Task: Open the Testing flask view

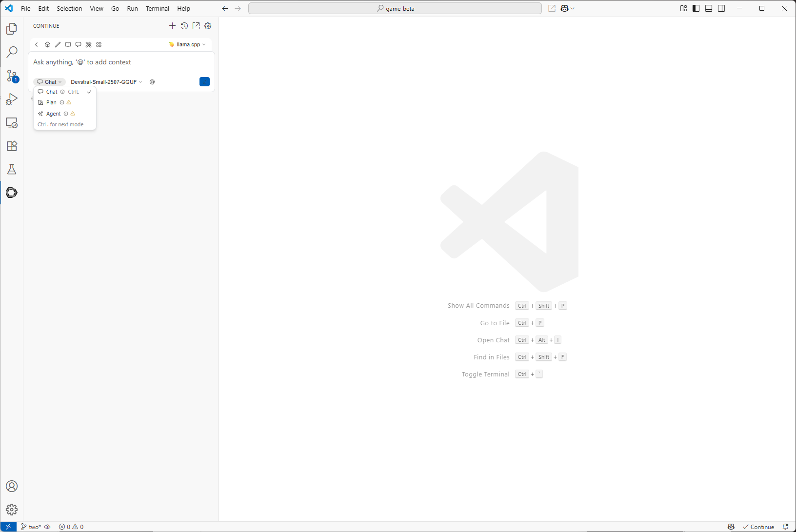Action: pyautogui.click(x=12, y=169)
